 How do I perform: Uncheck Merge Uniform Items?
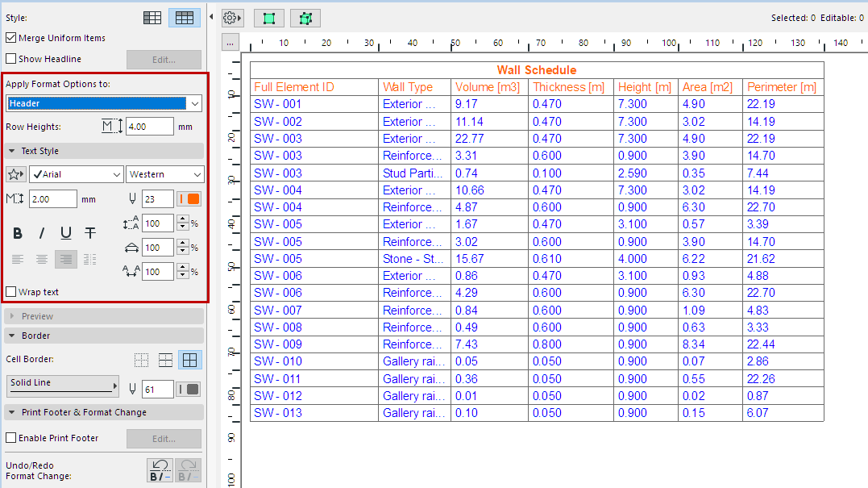click(11, 38)
